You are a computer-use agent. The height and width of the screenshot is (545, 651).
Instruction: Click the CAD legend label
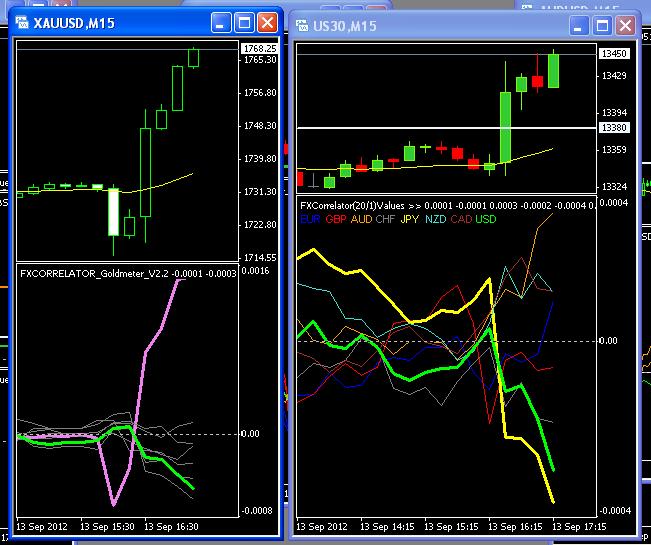[461, 219]
